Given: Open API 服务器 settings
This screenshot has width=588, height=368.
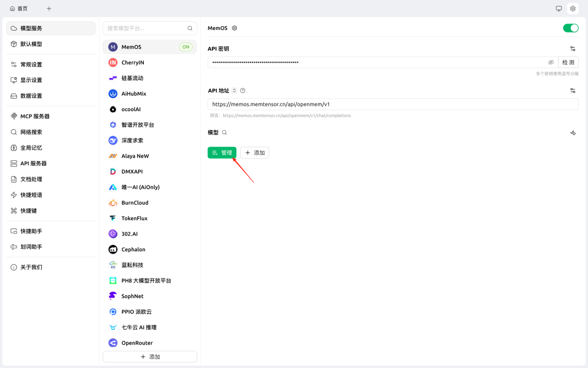Looking at the screenshot, I should 51,164.
